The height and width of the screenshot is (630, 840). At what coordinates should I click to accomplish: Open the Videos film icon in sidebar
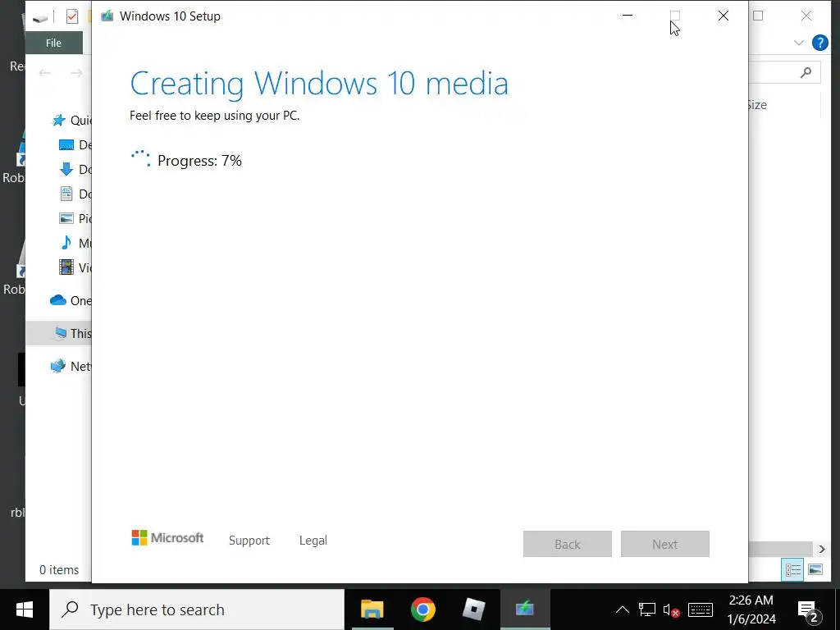(66, 267)
